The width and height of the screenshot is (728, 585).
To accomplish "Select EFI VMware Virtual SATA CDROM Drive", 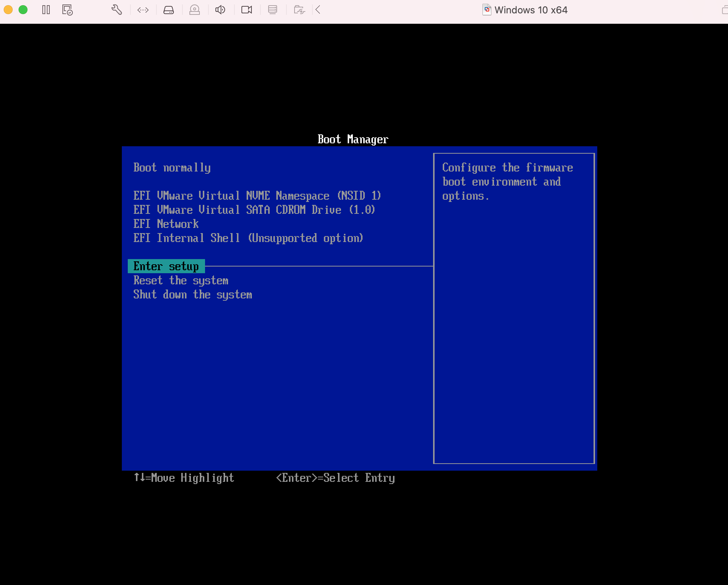I will pos(254,210).
